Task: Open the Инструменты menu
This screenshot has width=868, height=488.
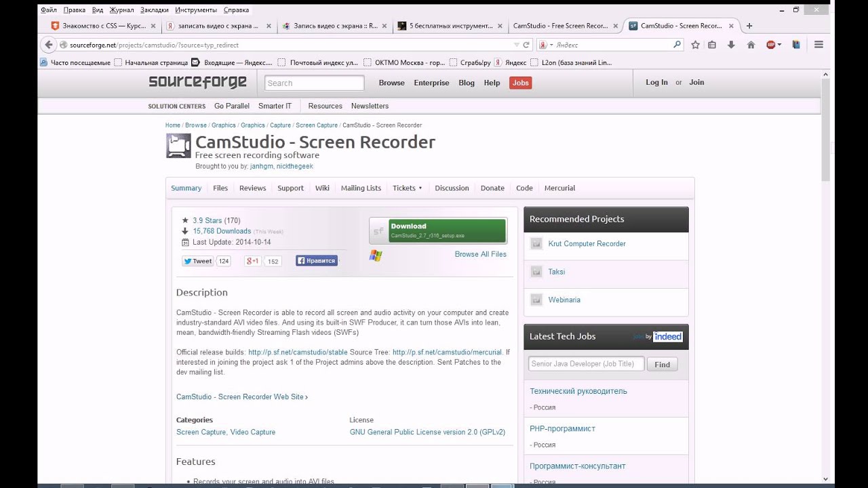Action: (196, 10)
